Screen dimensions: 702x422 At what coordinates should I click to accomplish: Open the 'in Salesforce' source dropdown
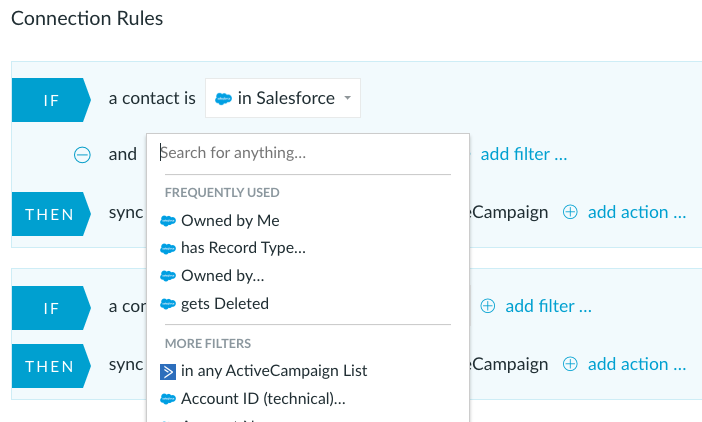283,98
